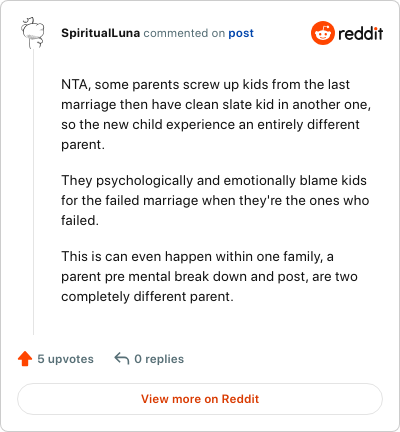Click the word "failed." ending second paragraph

[x=80, y=220]
